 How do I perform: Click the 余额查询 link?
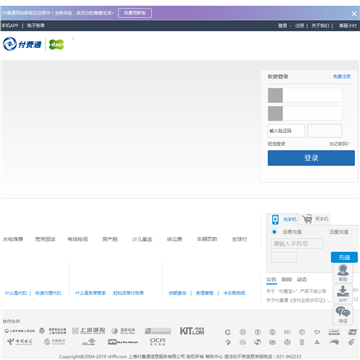[x=177, y=293]
